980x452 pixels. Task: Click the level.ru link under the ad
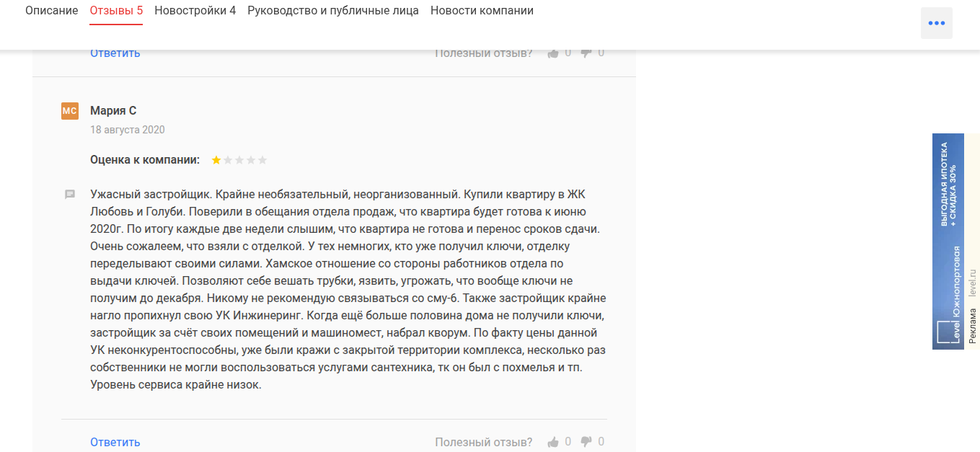[973, 281]
